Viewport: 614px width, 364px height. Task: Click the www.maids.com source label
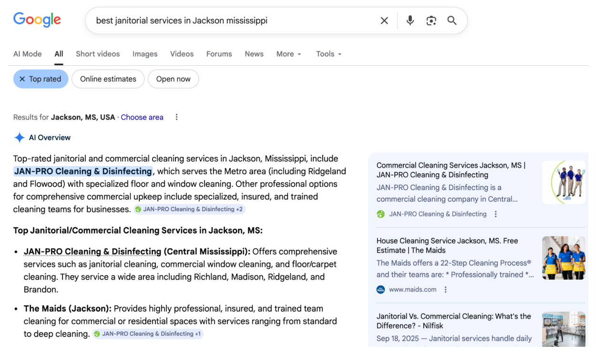pyautogui.click(x=413, y=289)
